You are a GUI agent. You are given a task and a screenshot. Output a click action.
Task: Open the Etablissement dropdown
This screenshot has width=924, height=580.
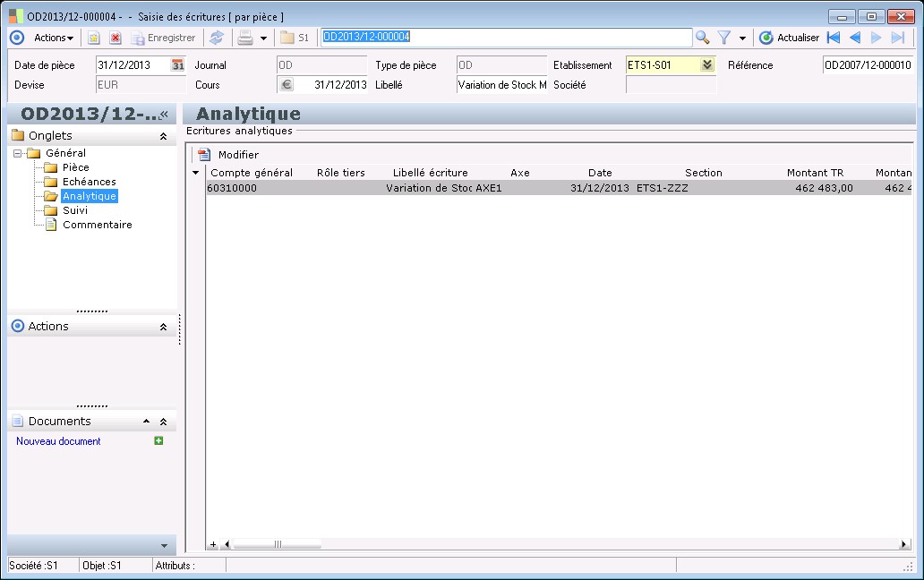tap(707, 64)
